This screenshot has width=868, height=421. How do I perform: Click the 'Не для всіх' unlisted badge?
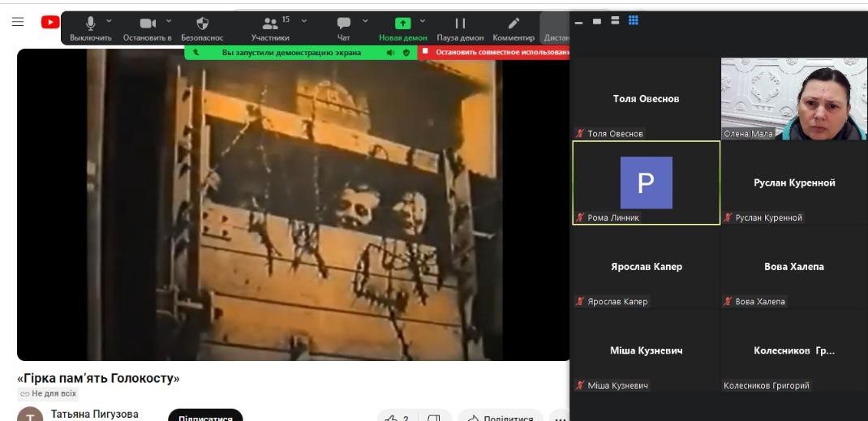(x=49, y=394)
